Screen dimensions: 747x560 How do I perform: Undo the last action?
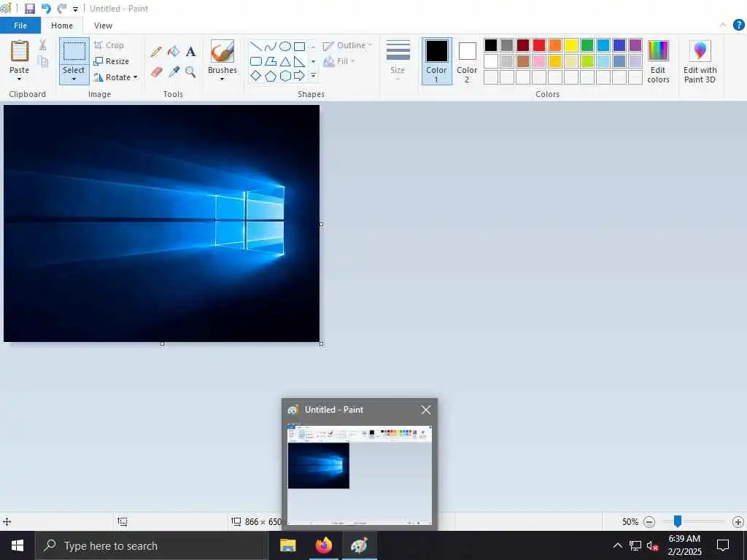[x=46, y=9]
